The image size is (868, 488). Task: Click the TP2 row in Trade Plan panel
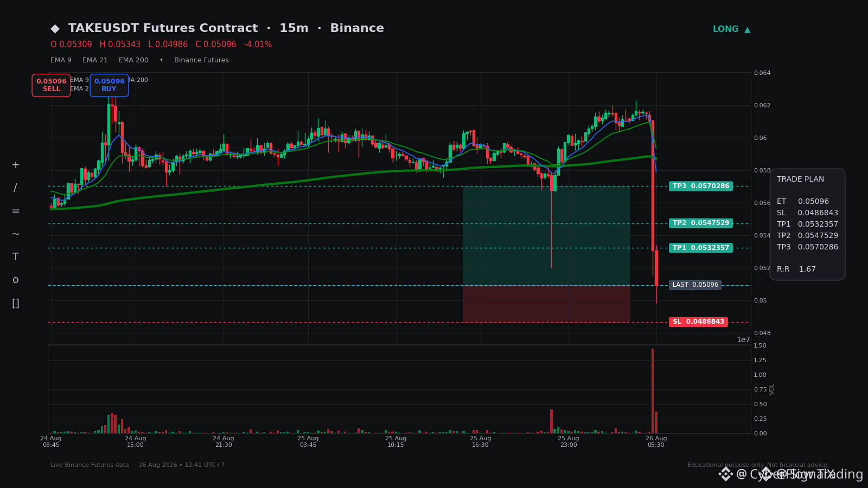click(807, 236)
